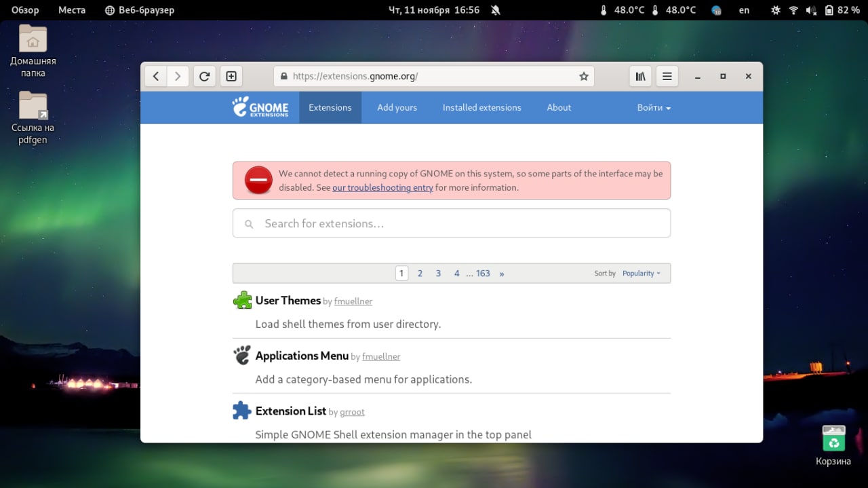868x488 pixels.
Task: Open a new tab with the plus icon
Action: pyautogui.click(x=231, y=76)
